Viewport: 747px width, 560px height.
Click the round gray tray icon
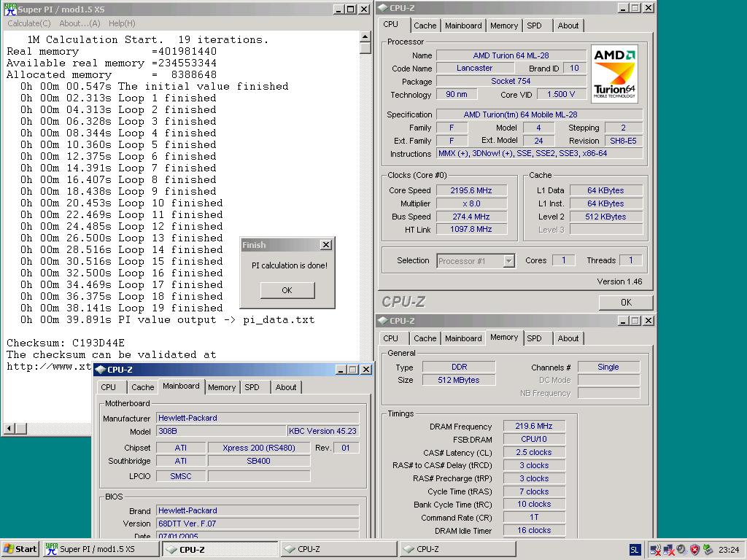(x=682, y=550)
